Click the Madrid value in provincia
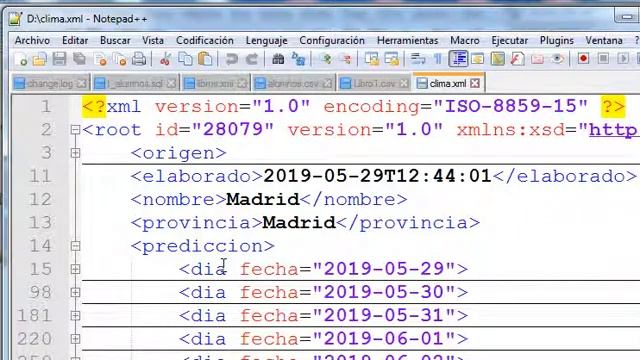The image size is (640, 360). 299,223
